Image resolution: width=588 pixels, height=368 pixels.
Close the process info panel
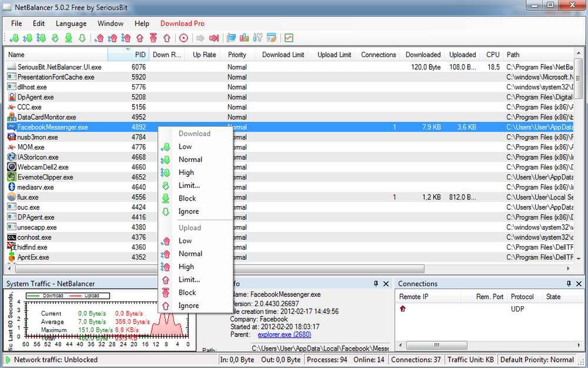click(386, 284)
